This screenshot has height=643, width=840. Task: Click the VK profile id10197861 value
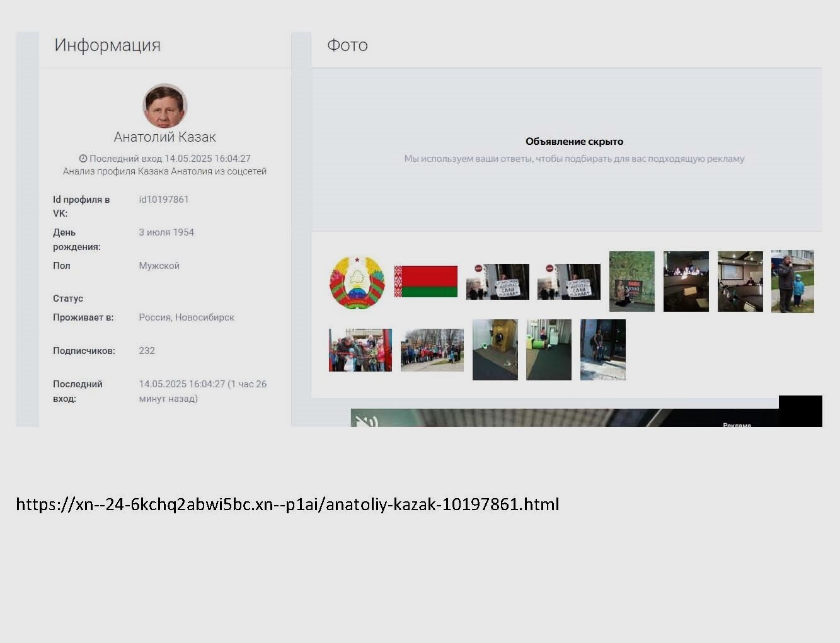click(x=164, y=200)
